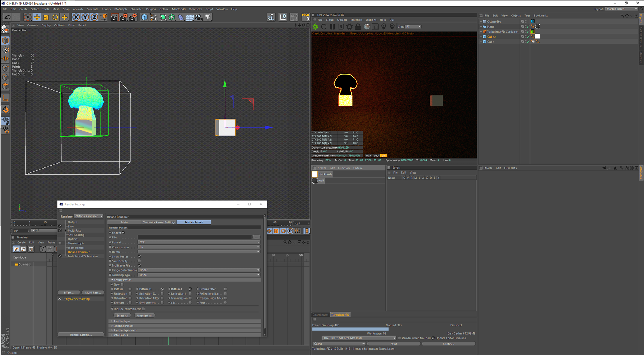
Task: Click Render View clapperboard icon
Action: coord(114,17)
